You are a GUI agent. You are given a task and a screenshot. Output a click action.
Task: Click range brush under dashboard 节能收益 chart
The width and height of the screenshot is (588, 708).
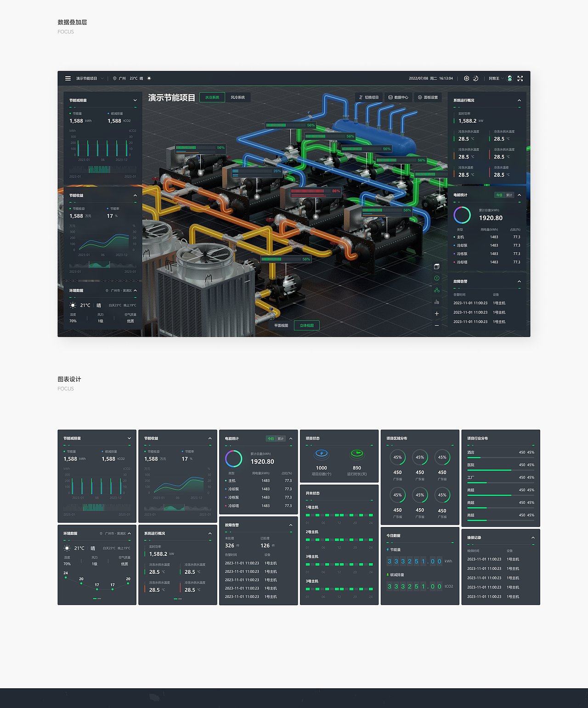[103, 265]
